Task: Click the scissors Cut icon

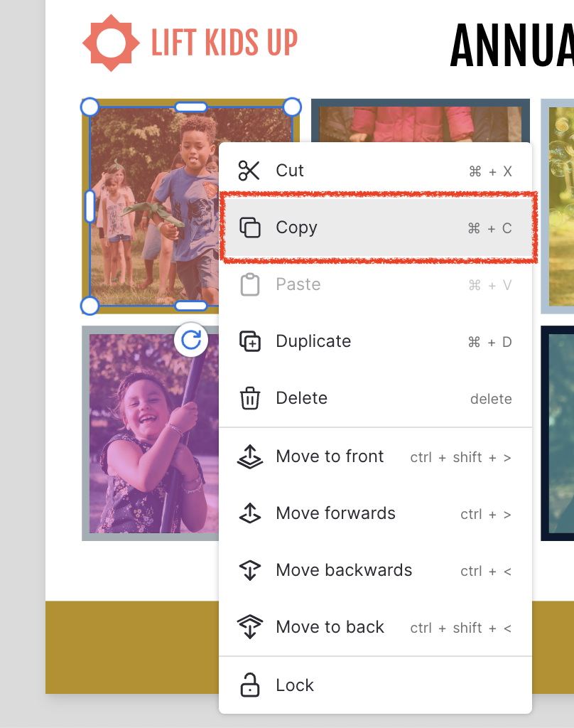Action: click(x=249, y=171)
